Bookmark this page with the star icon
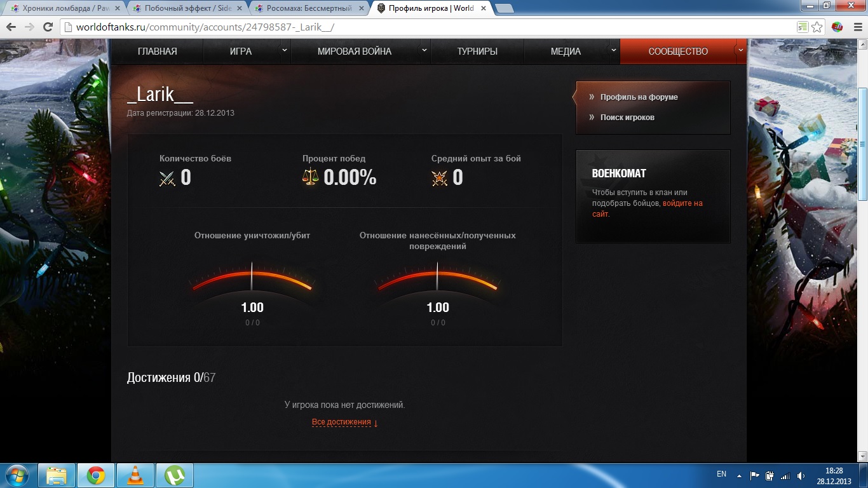Screen dimensions: 868x488 (x=817, y=27)
